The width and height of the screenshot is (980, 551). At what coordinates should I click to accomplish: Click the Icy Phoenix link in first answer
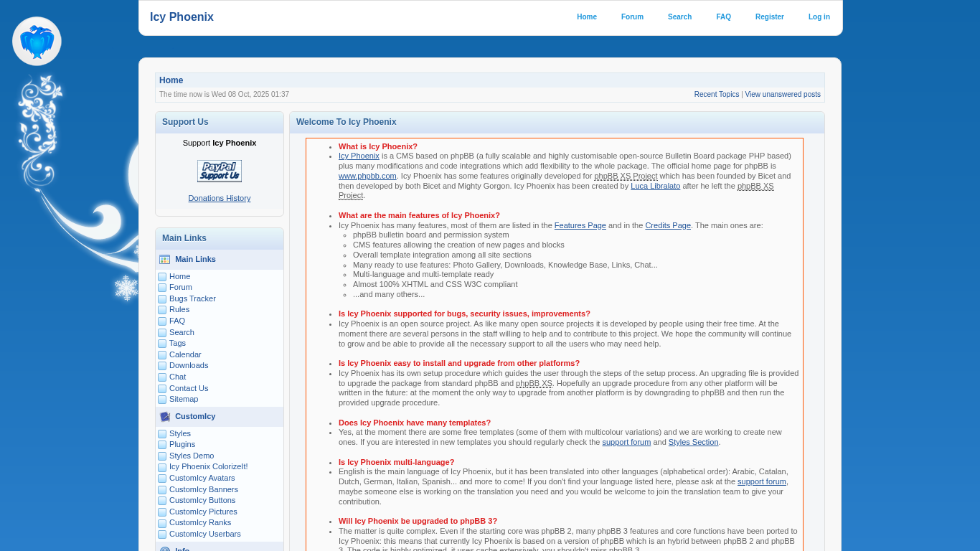tap(359, 156)
